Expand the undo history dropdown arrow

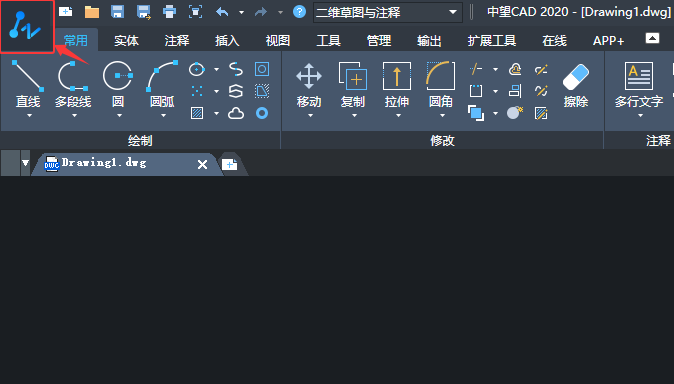pos(242,12)
